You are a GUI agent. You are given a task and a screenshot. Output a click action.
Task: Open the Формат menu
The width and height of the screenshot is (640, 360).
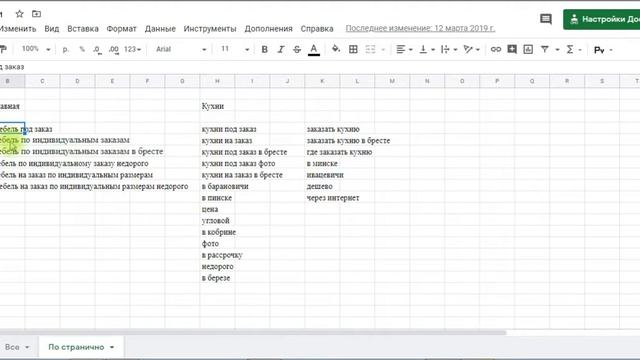tap(121, 29)
